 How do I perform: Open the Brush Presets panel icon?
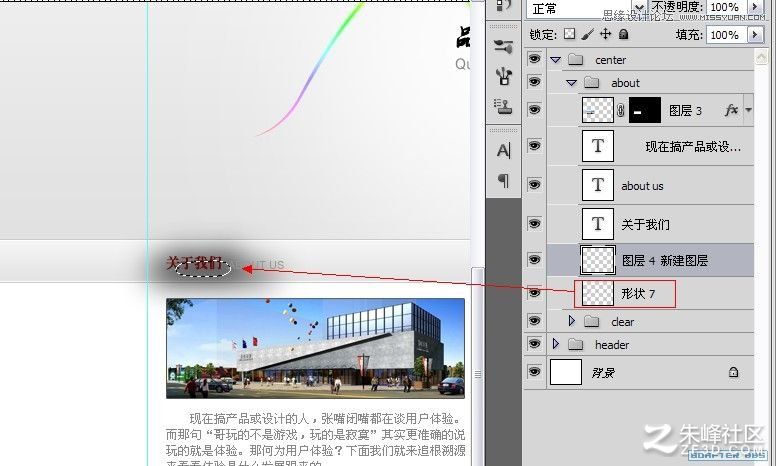tap(503, 46)
